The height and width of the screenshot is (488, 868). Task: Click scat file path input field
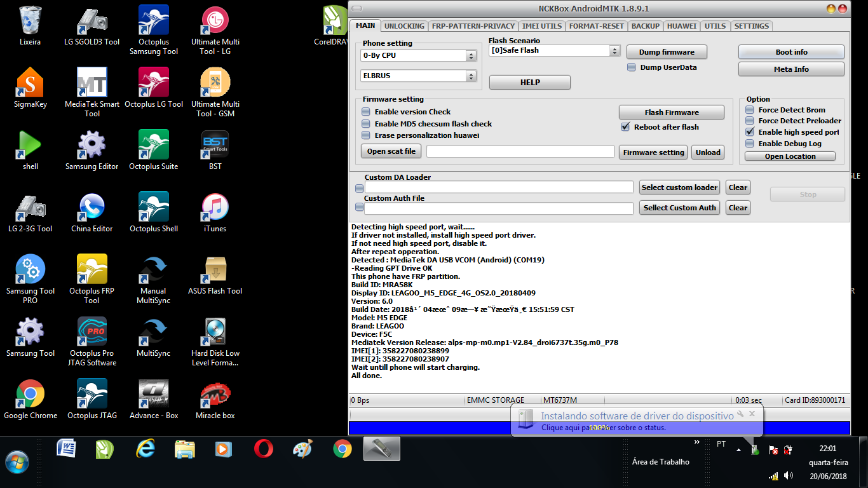[520, 152]
